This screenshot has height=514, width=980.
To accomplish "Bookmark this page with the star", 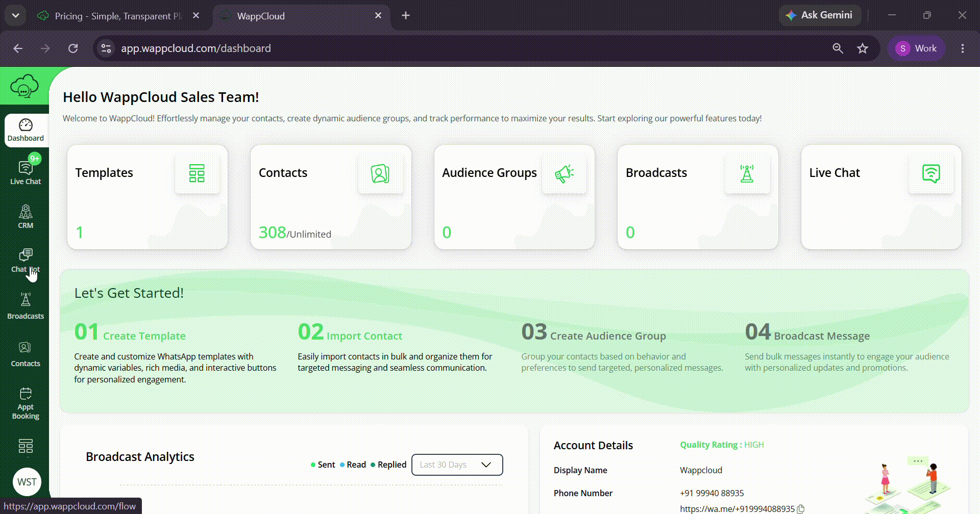I will (863, 48).
